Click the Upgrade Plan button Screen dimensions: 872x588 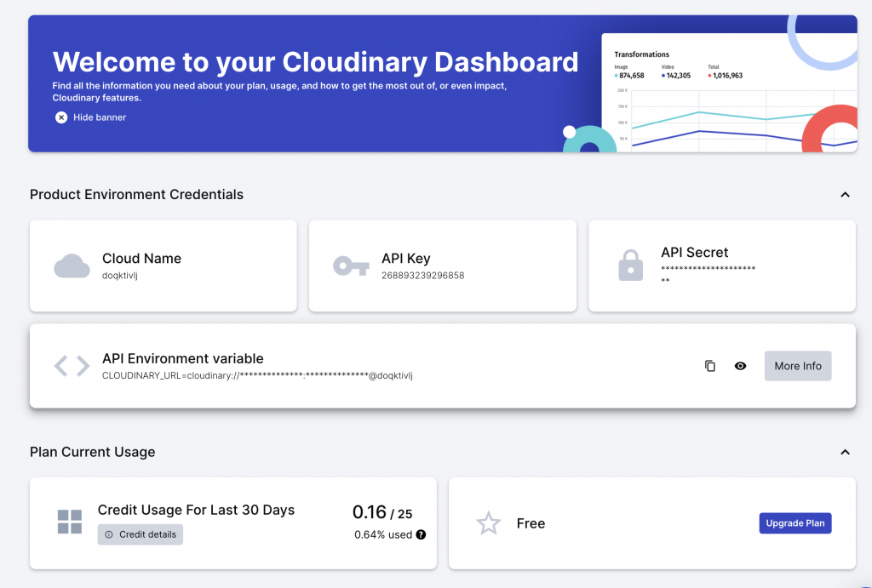pyautogui.click(x=795, y=523)
